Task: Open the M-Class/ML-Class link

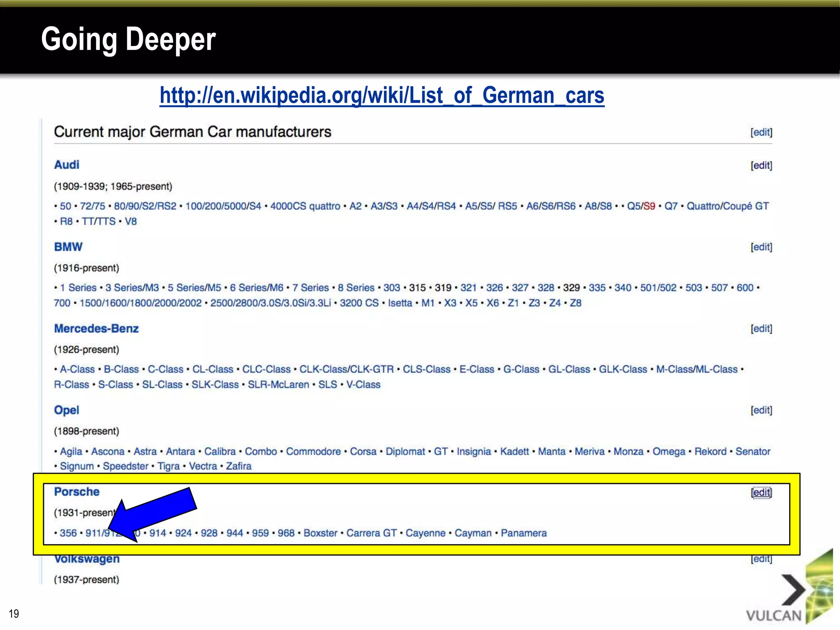Action: (x=697, y=369)
